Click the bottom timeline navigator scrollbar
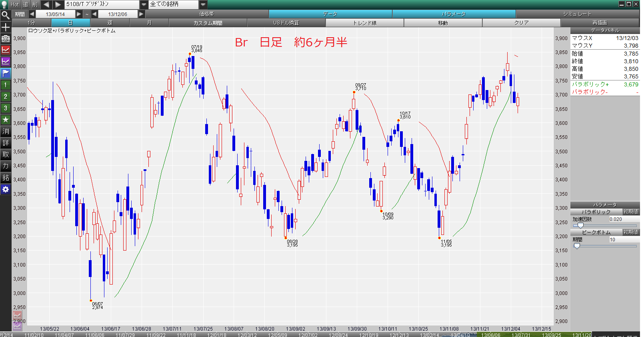The image size is (644, 337). coord(296,335)
